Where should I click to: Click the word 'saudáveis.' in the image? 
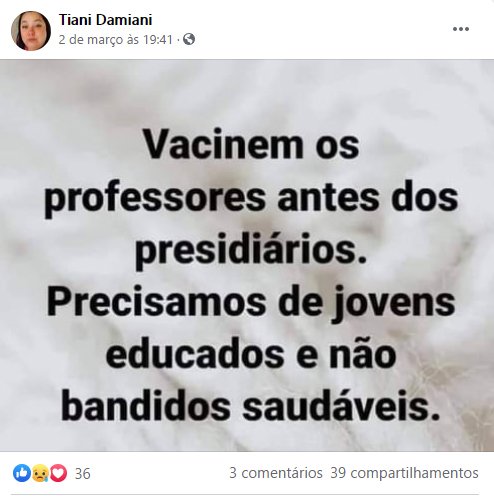(341, 406)
